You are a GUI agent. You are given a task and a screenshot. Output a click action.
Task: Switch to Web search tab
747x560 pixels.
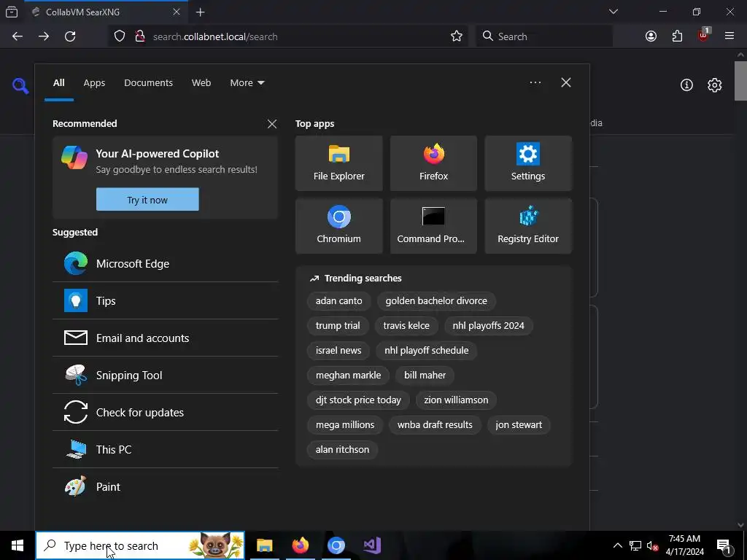(x=201, y=83)
